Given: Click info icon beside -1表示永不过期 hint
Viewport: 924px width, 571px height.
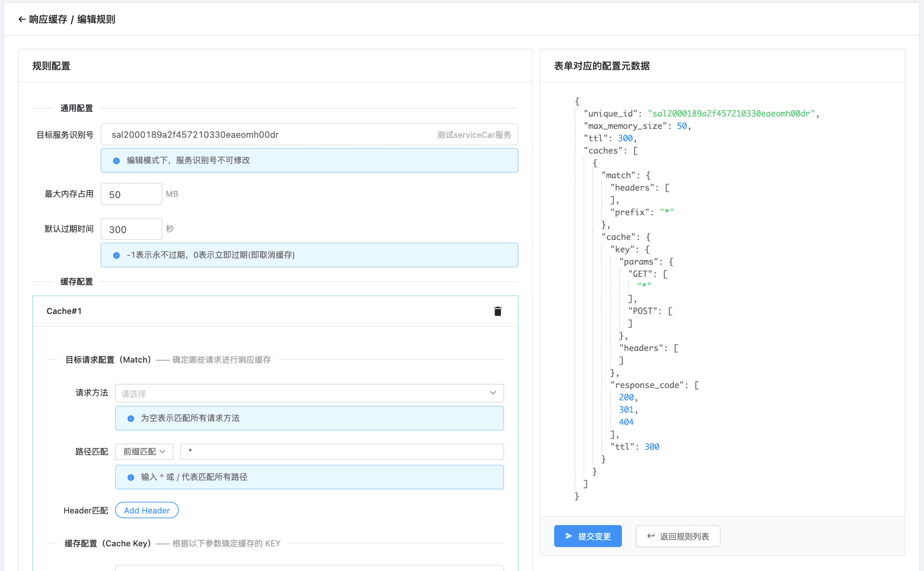Looking at the screenshot, I should pos(116,256).
